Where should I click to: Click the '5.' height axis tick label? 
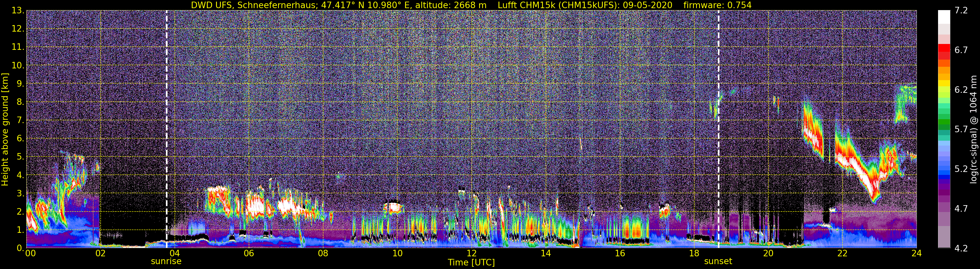[20, 157]
